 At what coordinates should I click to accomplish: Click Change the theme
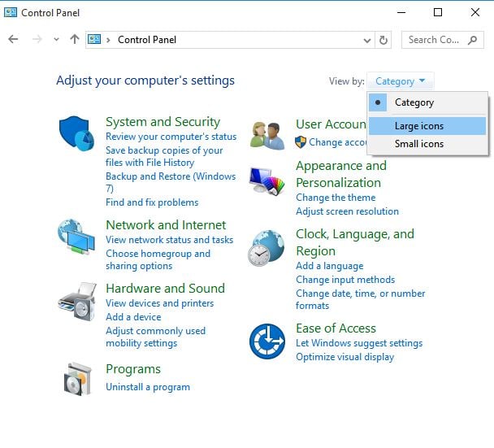pos(336,198)
